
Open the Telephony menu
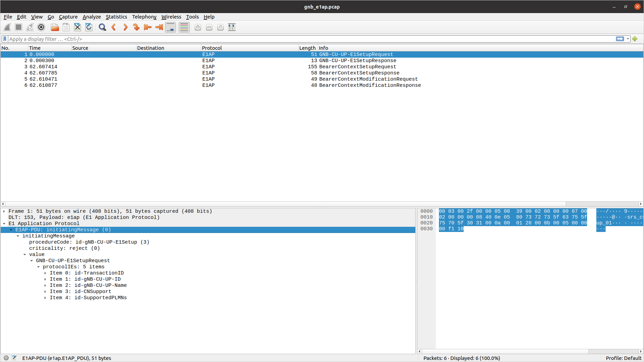coord(144,17)
